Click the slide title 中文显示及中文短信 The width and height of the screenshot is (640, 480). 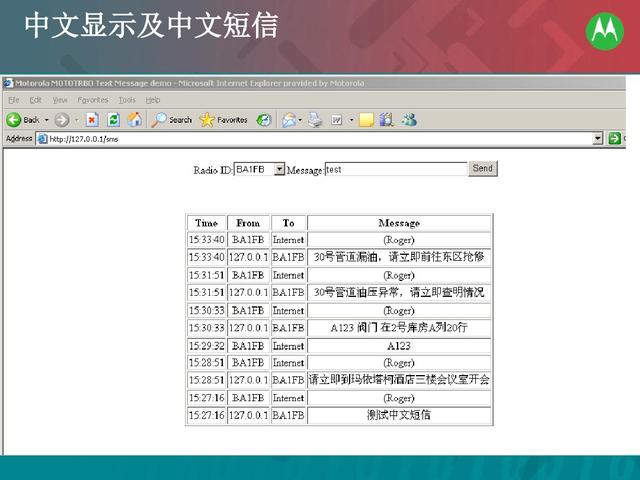pyautogui.click(x=151, y=25)
